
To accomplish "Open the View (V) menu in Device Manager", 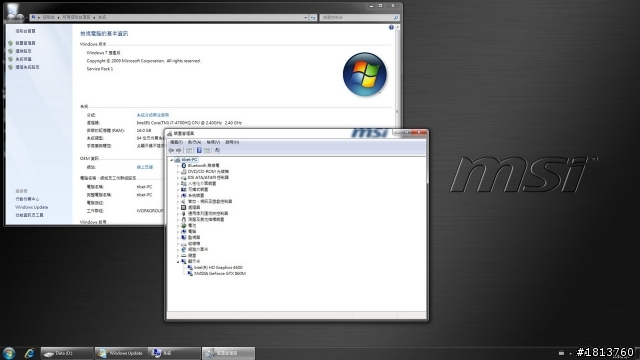I will (213, 142).
